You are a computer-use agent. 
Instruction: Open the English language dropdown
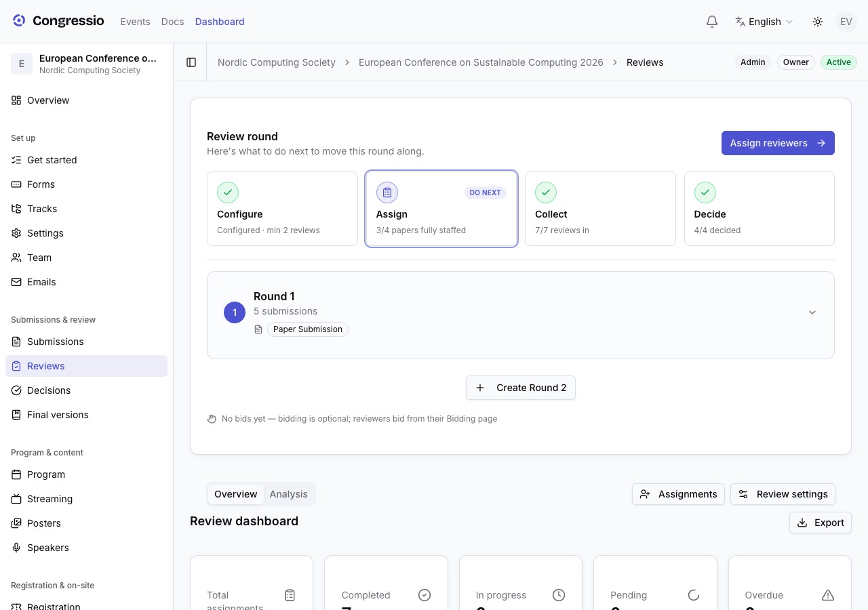tap(764, 22)
